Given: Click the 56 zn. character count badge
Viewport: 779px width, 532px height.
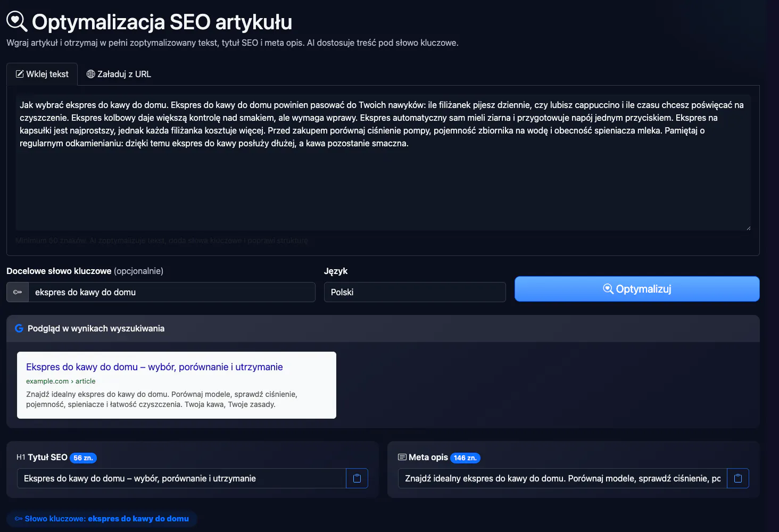Looking at the screenshot, I should point(83,458).
